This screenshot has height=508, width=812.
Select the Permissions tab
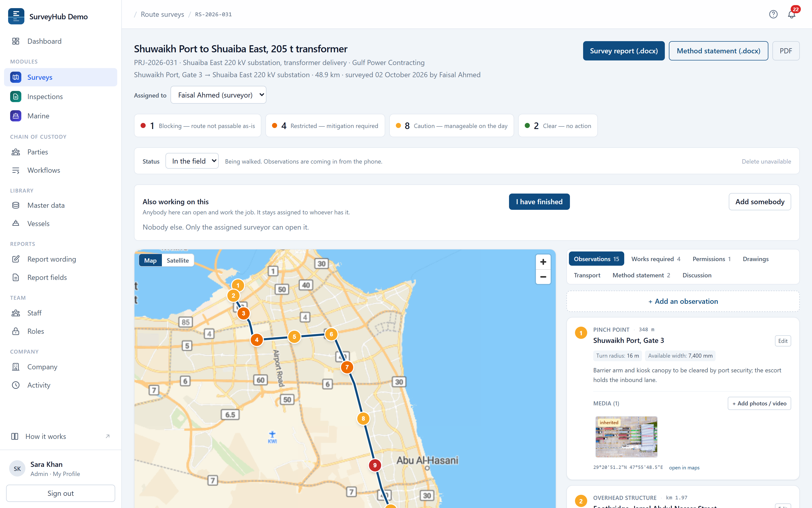click(x=711, y=259)
